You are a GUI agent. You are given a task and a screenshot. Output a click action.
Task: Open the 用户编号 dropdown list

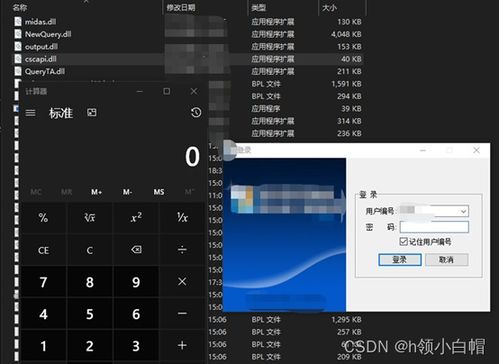coord(463,211)
